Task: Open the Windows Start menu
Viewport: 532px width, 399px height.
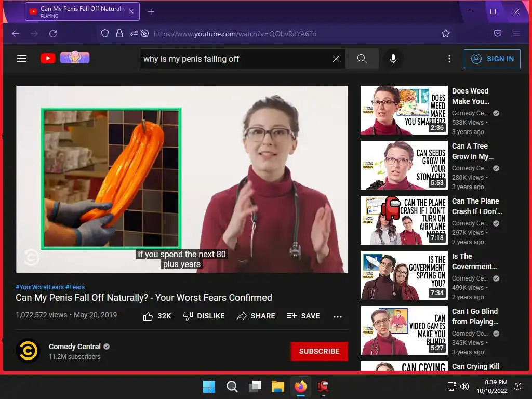Action: coord(209,387)
